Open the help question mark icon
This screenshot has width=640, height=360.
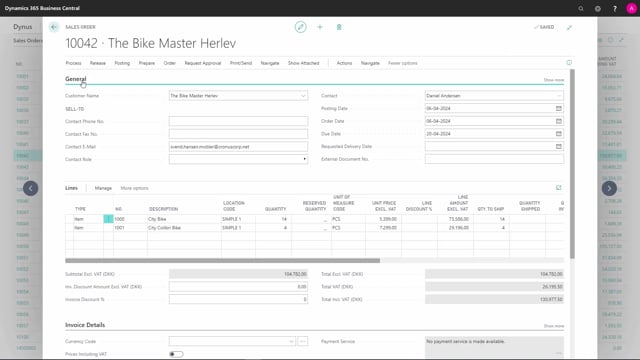pyautogui.click(x=614, y=8)
